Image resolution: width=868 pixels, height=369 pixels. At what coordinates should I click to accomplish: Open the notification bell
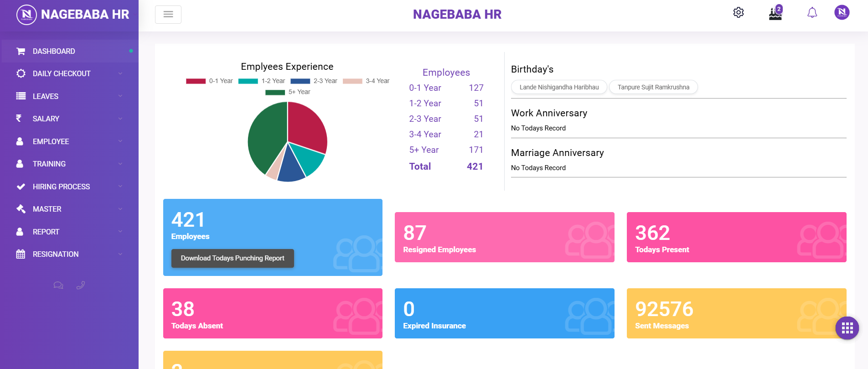tap(812, 13)
